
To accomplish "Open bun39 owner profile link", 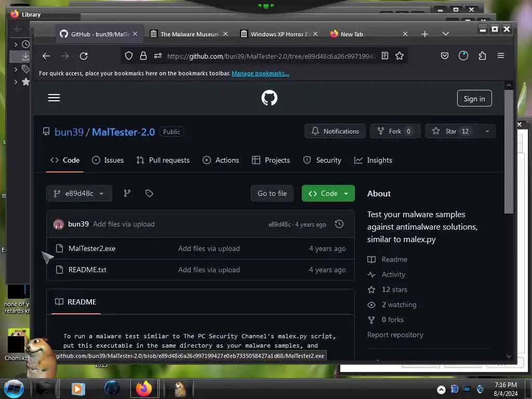I will pos(69,132).
